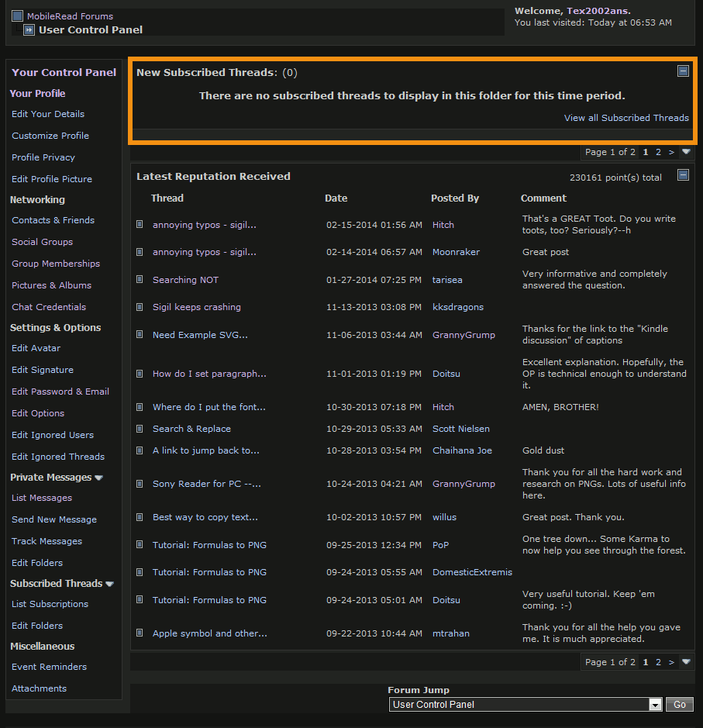
Task: View willus' user profile
Action: 445,517
